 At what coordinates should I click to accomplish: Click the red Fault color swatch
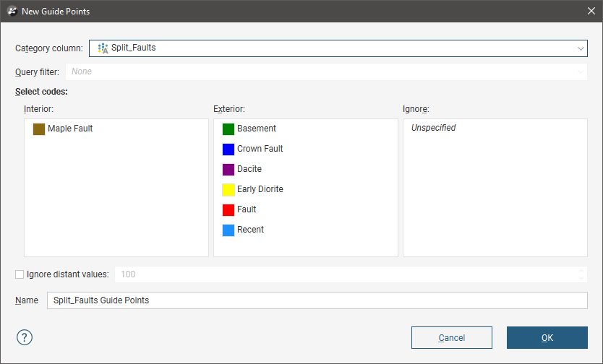click(x=228, y=210)
